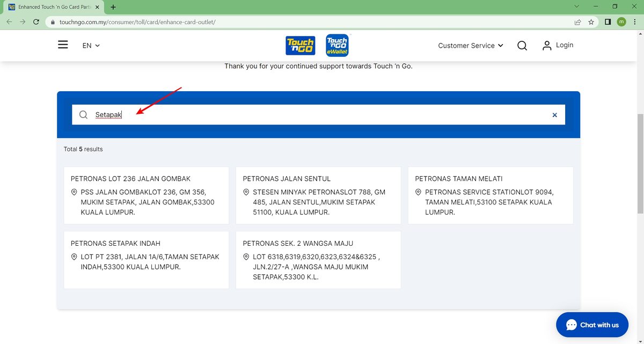Toggle the browser side panel icon
Screen dimensions: 644x344
click(608, 22)
